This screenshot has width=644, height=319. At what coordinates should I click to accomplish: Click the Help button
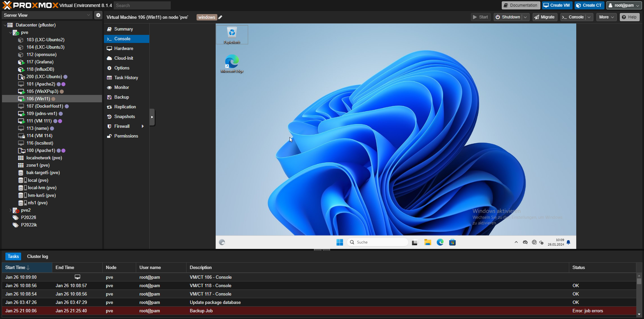coord(629,17)
